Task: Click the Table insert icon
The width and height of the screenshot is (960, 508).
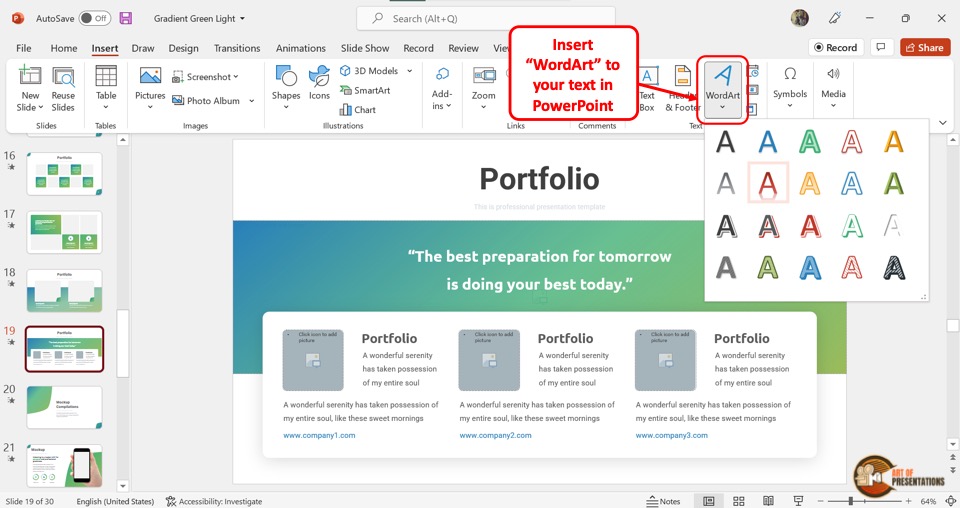Action: click(106, 76)
